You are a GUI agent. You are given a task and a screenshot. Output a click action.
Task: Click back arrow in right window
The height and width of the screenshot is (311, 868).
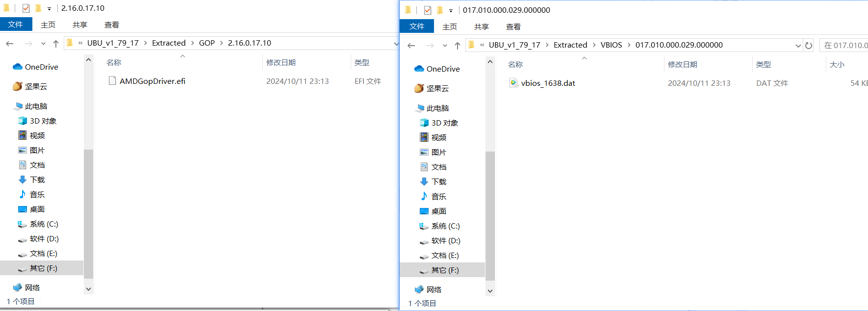411,46
